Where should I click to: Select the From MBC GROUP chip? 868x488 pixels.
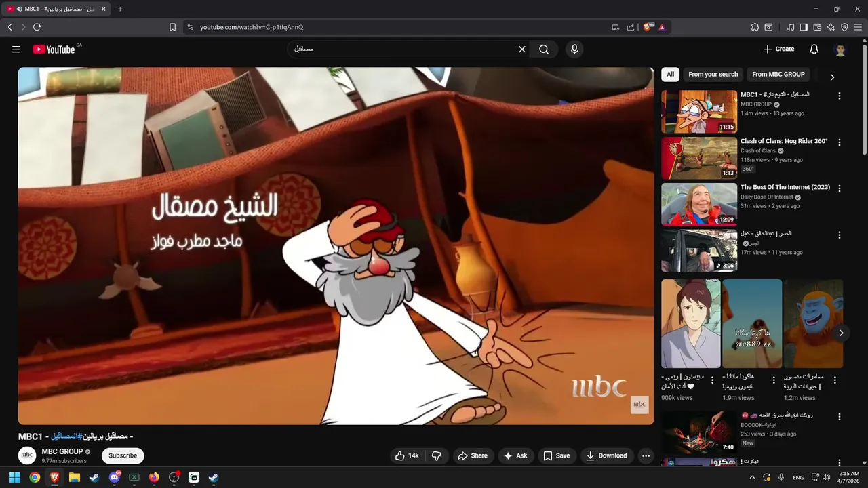pyautogui.click(x=778, y=75)
